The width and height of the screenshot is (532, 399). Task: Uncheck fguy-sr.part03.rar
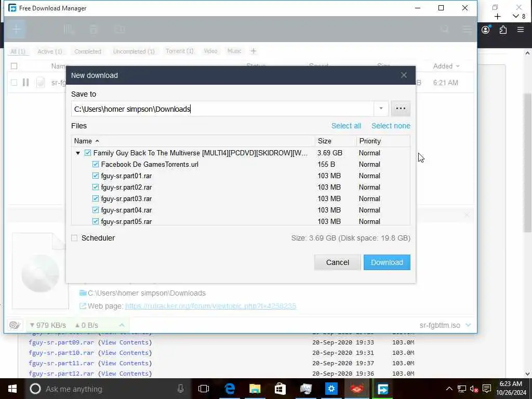pos(96,199)
